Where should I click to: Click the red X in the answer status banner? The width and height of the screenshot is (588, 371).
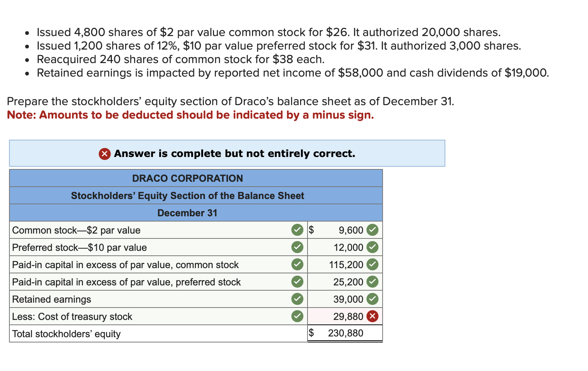point(104,154)
